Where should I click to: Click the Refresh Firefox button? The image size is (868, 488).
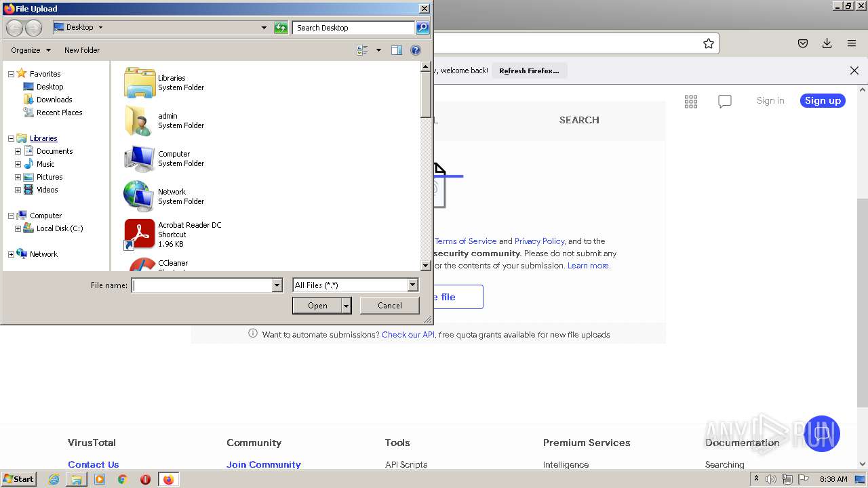pos(529,70)
